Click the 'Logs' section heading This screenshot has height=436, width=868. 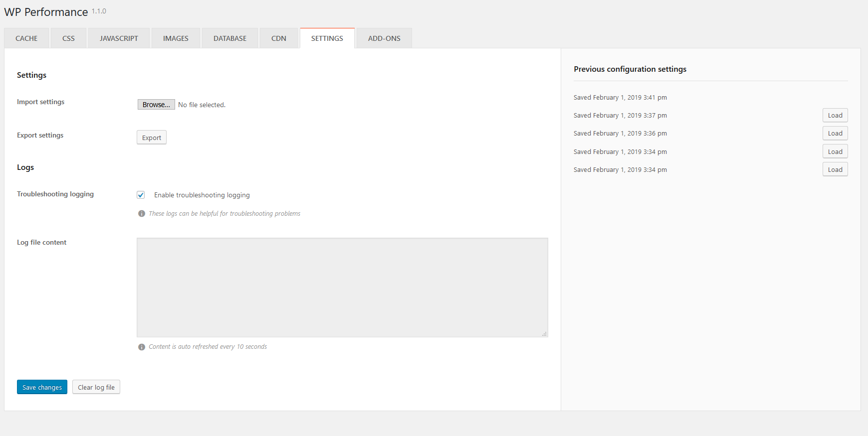(25, 167)
